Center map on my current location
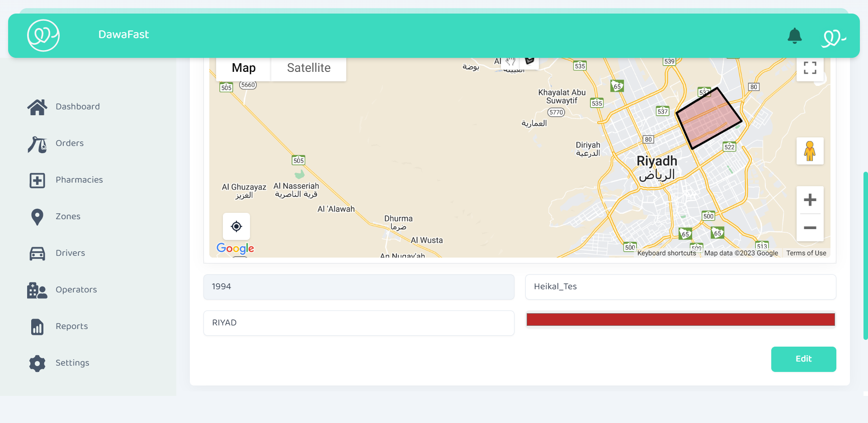868x423 pixels. 236,226
